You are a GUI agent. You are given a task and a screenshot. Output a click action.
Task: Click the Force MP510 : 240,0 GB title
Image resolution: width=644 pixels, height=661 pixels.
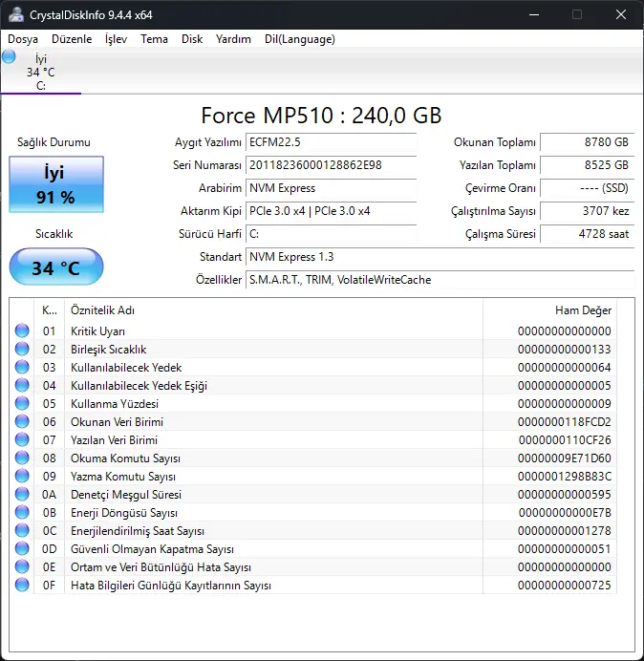point(321,116)
